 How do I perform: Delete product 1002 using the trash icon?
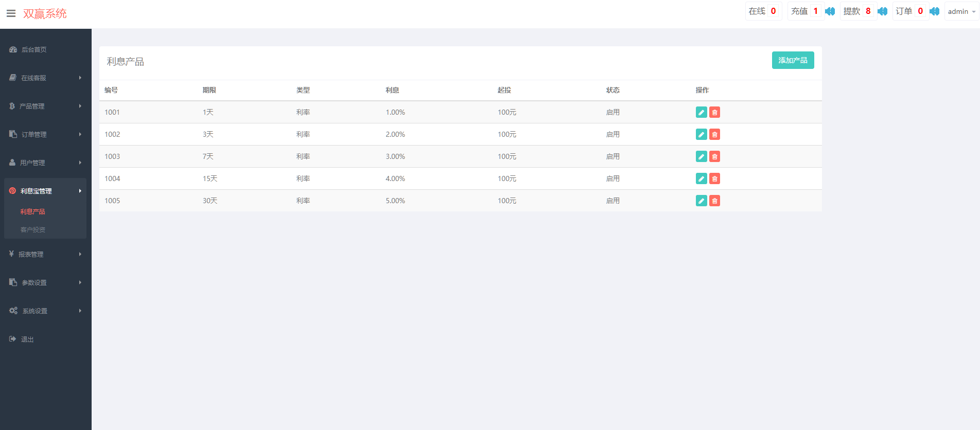click(x=714, y=135)
